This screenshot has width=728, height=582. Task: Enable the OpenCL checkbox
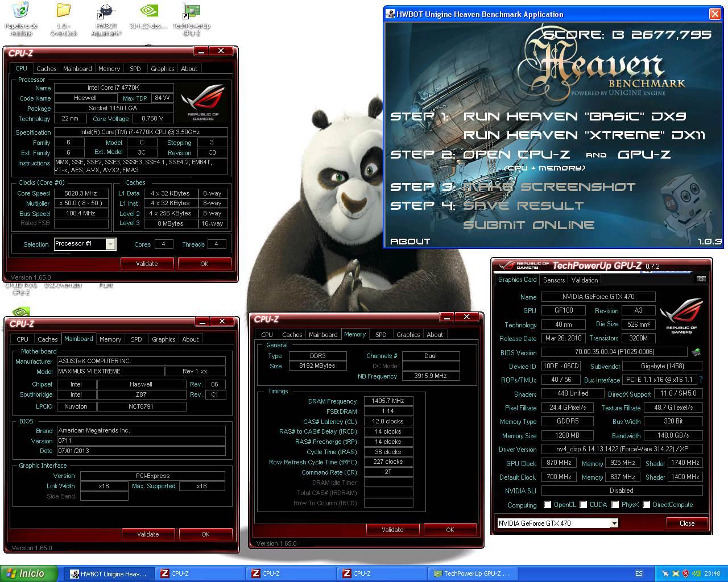[547, 505]
